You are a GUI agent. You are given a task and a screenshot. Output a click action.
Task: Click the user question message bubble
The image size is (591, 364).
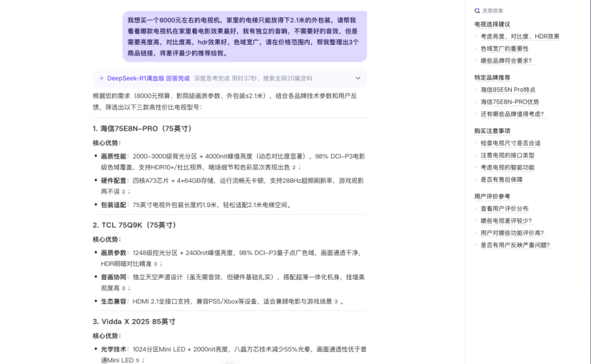[x=245, y=36]
